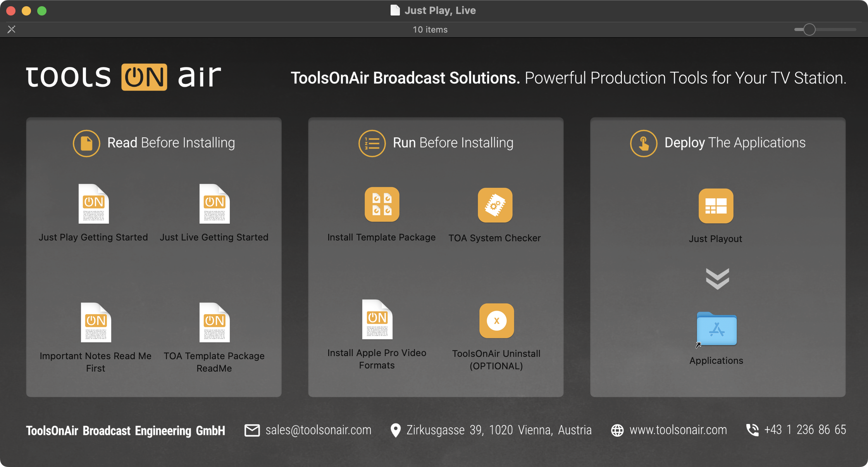The height and width of the screenshot is (467, 868).
Task: Click the ToolsOnAir Broadcast Solutions tagline
Action: [x=568, y=78]
